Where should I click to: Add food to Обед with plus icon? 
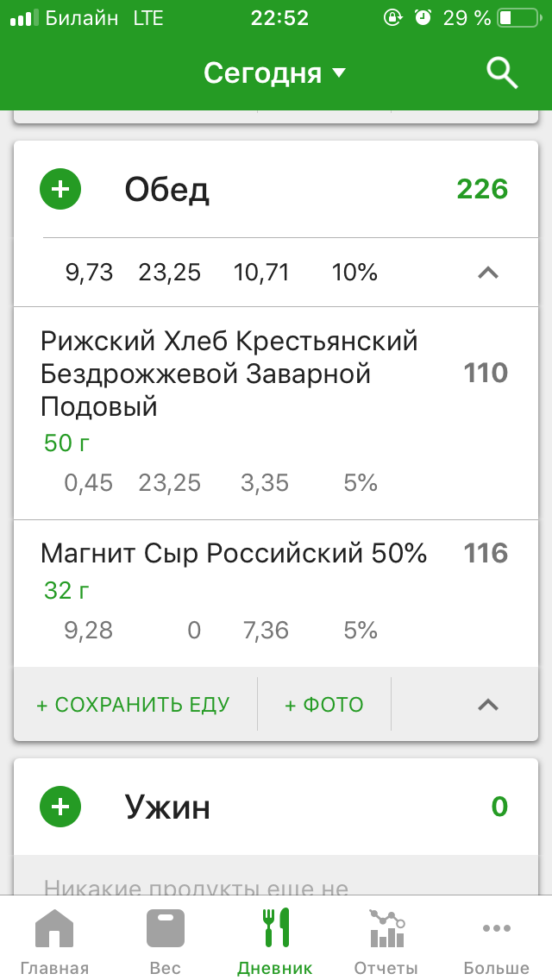coord(60,189)
